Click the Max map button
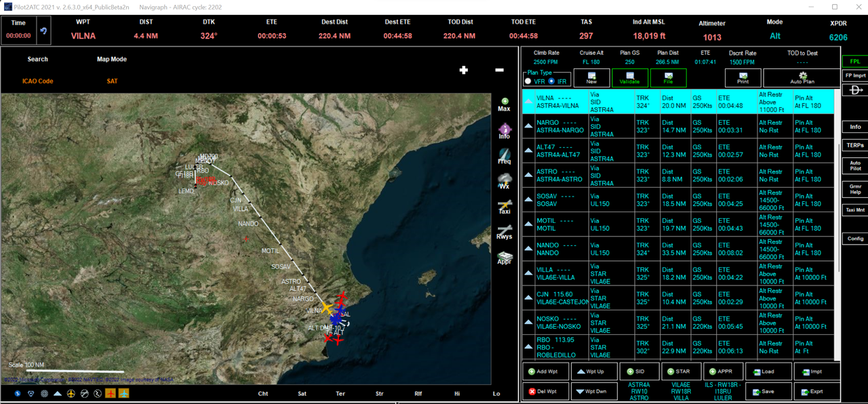 [x=504, y=104]
